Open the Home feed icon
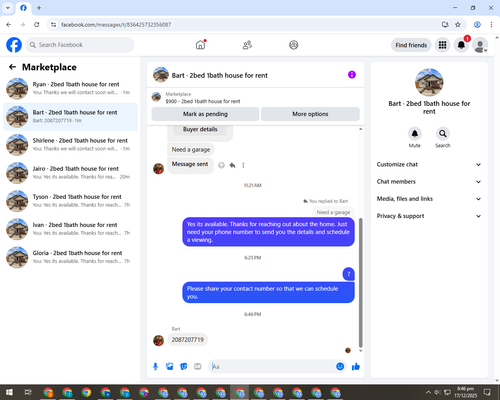 point(200,45)
